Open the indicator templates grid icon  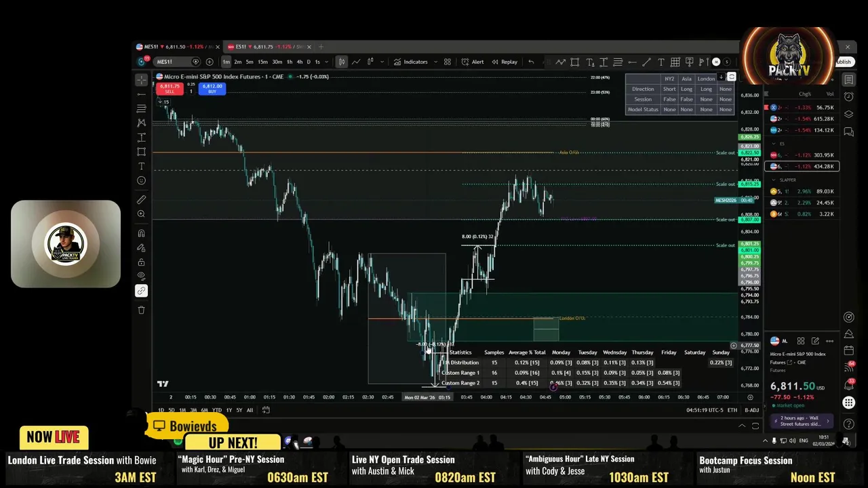pyautogui.click(x=448, y=62)
